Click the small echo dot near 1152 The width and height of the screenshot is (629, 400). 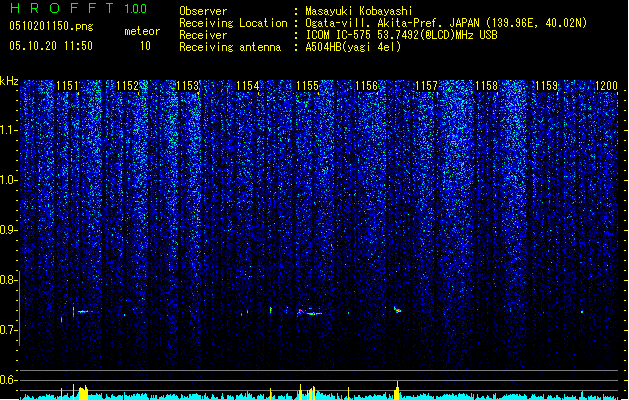coord(125,315)
